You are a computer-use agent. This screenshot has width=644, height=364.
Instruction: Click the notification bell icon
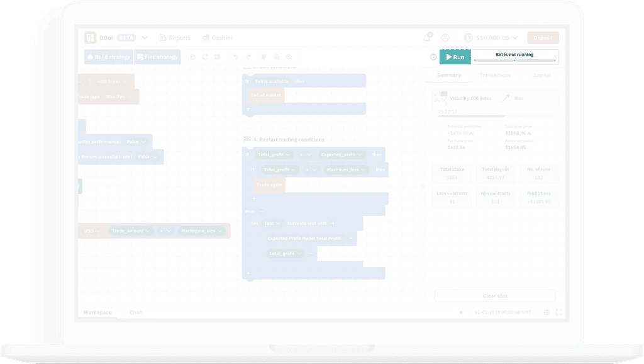(428, 38)
